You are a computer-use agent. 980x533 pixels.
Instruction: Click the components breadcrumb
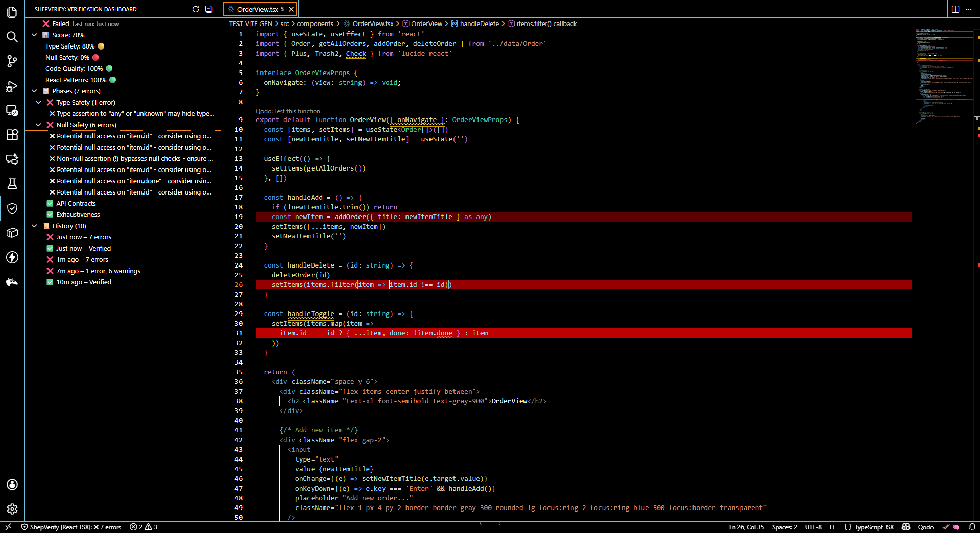pyautogui.click(x=315, y=24)
